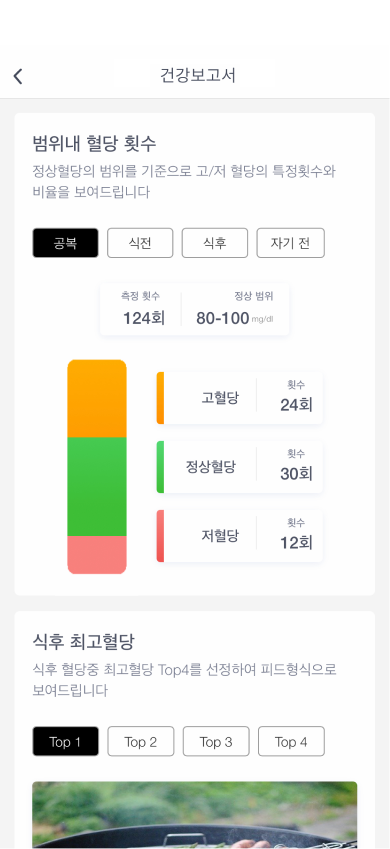Click the green normal glucose bar segment
This screenshot has height=849, width=390.
97,486
